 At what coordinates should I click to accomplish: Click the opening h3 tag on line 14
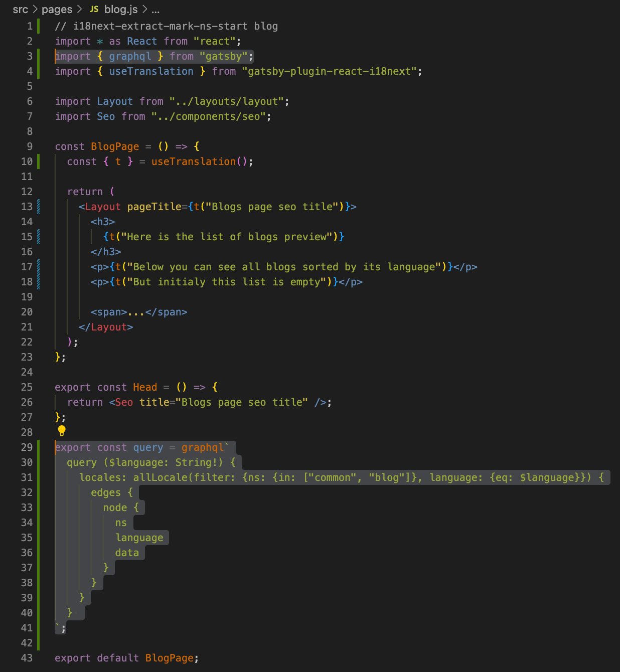click(103, 222)
